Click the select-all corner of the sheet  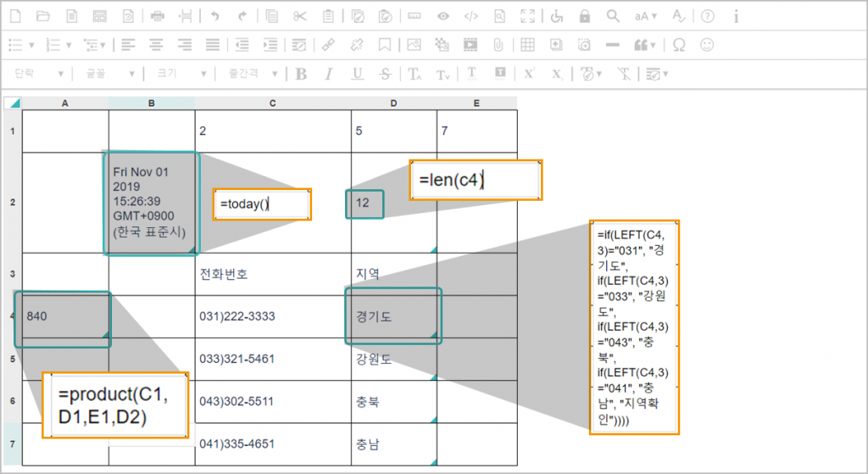point(13,103)
